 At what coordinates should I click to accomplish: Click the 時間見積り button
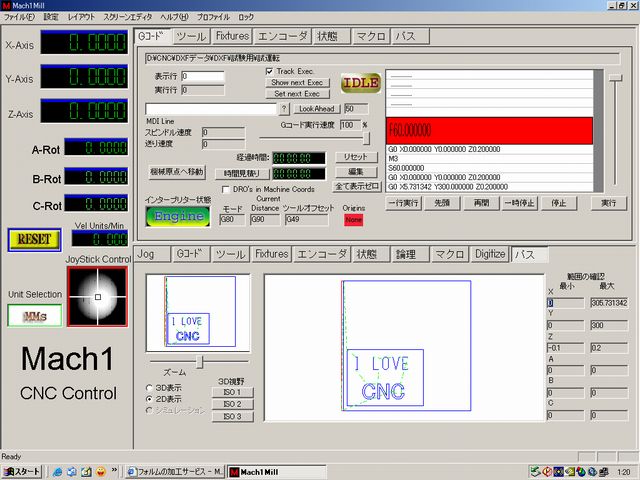click(242, 174)
